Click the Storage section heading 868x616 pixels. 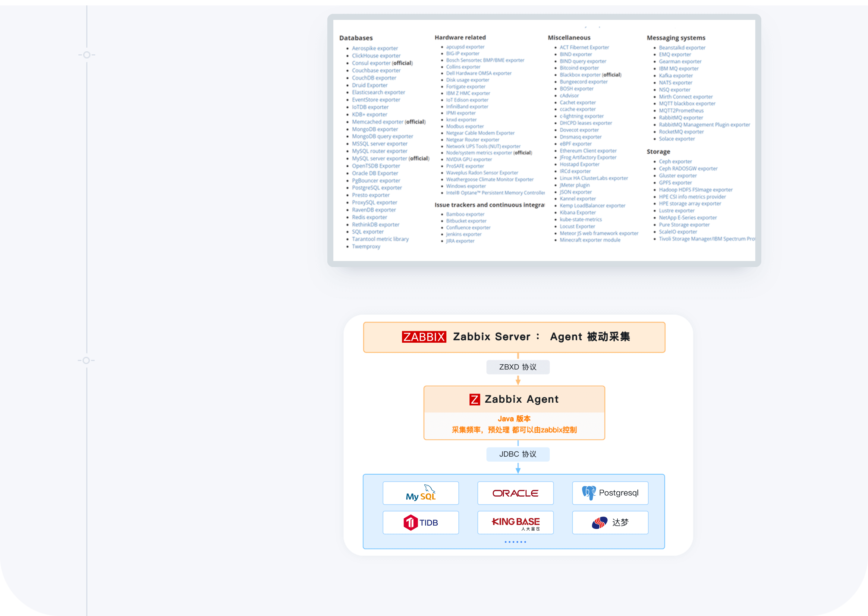pos(658,152)
